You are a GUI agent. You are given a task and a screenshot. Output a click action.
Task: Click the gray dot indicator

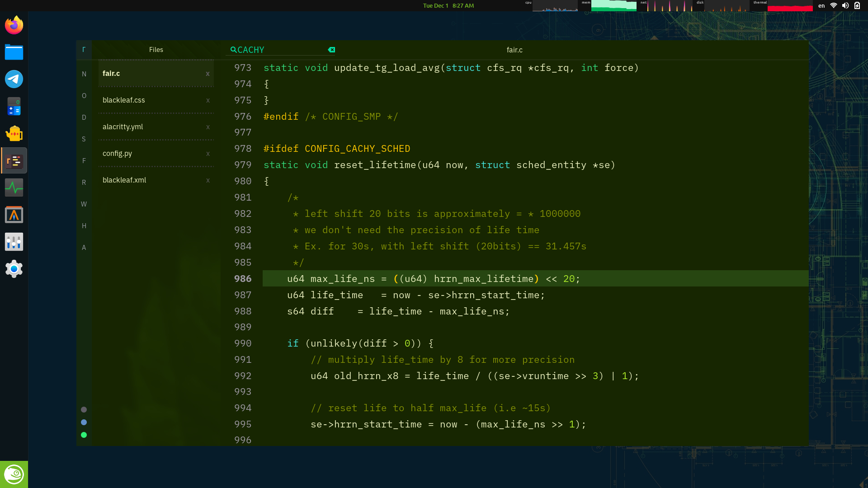84,409
